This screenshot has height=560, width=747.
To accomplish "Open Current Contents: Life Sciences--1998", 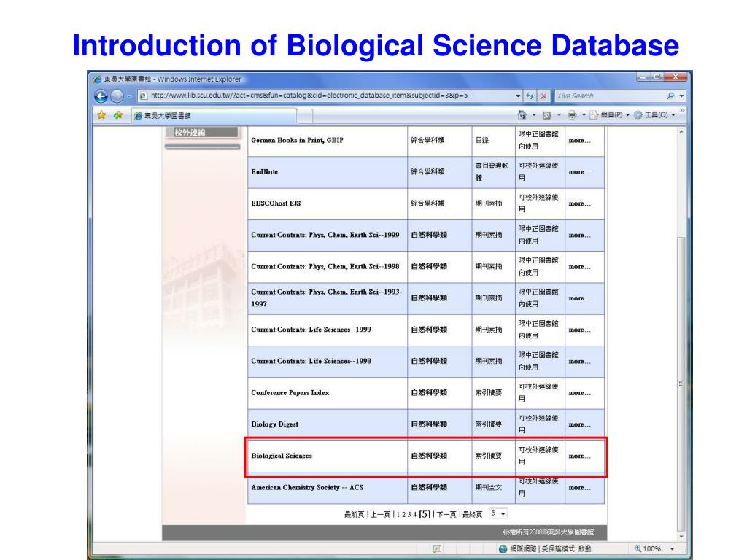I will (x=311, y=361).
